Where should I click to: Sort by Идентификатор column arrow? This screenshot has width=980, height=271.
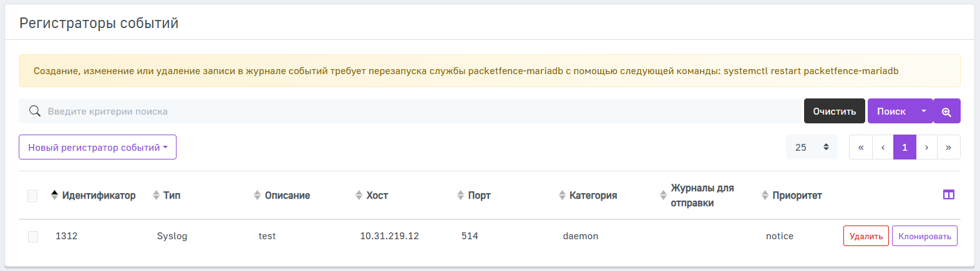tap(55, 195)
